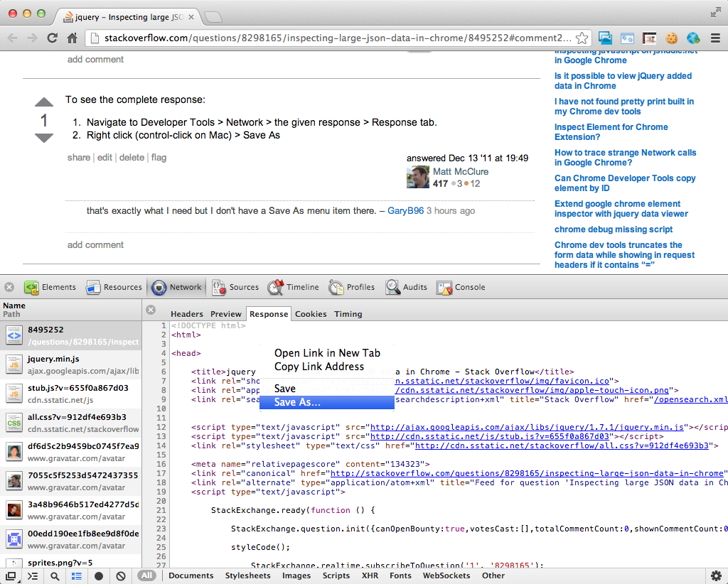Viewport: 728px width, 584px height.
Task: Click the delete link under the answer
Action: tap(132, 157)
